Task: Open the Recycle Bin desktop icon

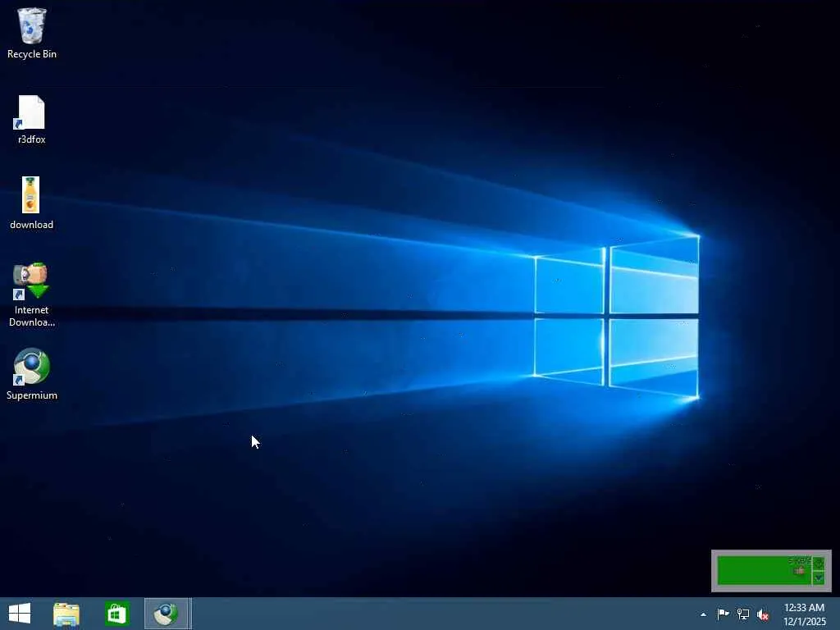Action: coord(32,25)
